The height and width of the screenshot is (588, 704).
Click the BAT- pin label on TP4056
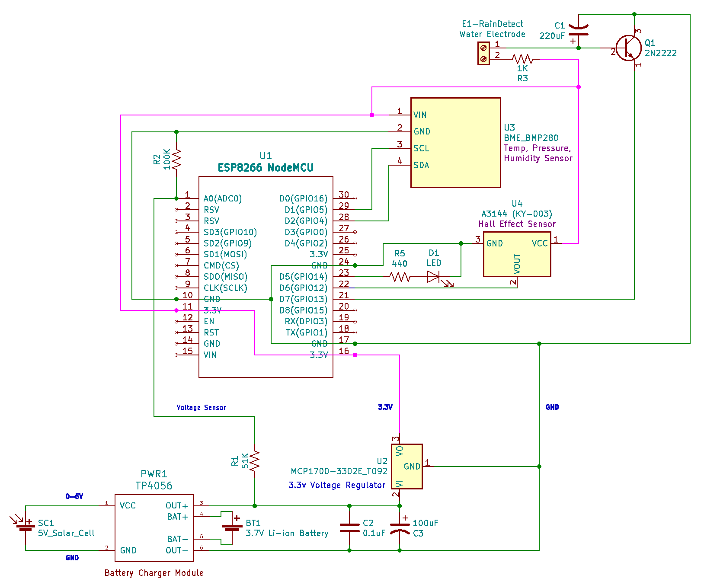pyautogui.click(x=177, y=539)
